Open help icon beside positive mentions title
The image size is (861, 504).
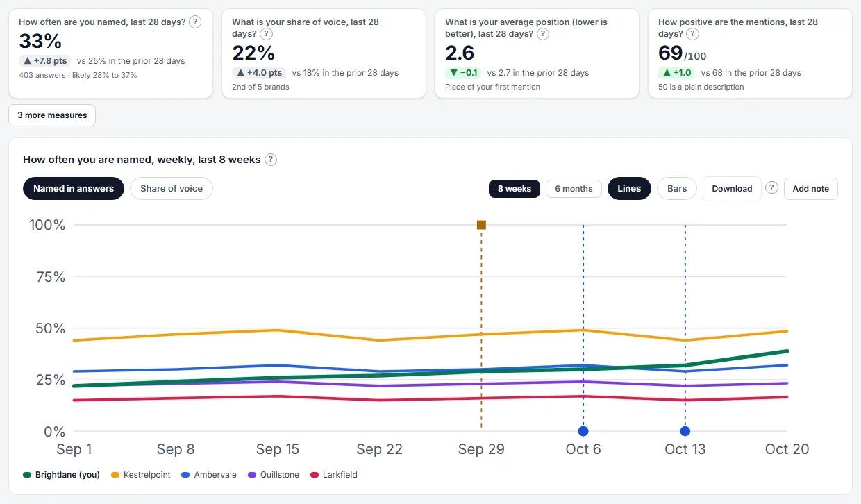tap(693, 34)
